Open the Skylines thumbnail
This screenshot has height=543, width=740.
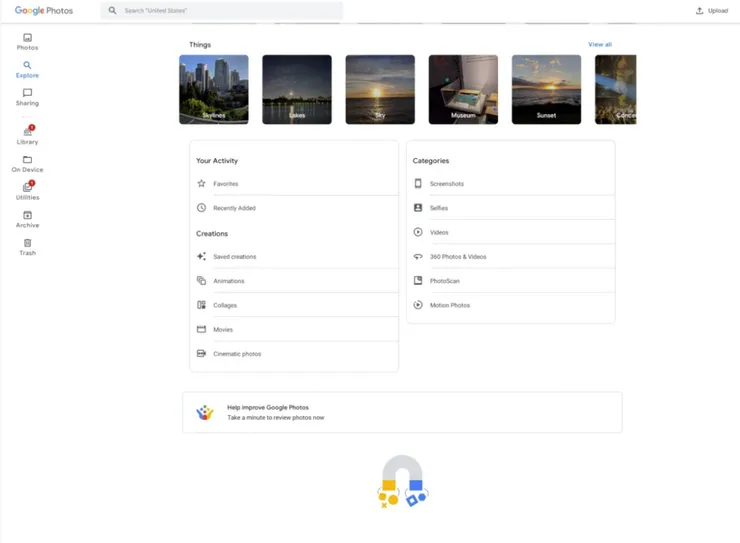coord(214,90)
